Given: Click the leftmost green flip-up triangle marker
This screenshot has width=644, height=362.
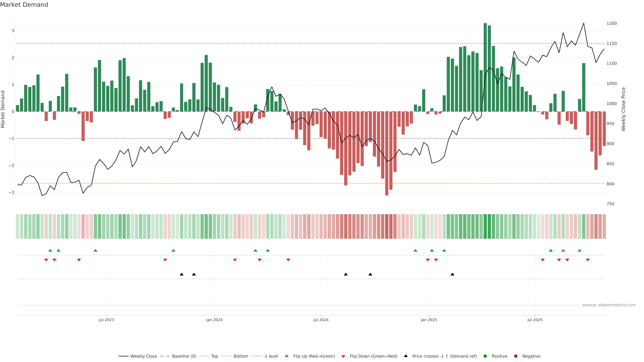Looking at the screenshot, I should coord(50,250).
